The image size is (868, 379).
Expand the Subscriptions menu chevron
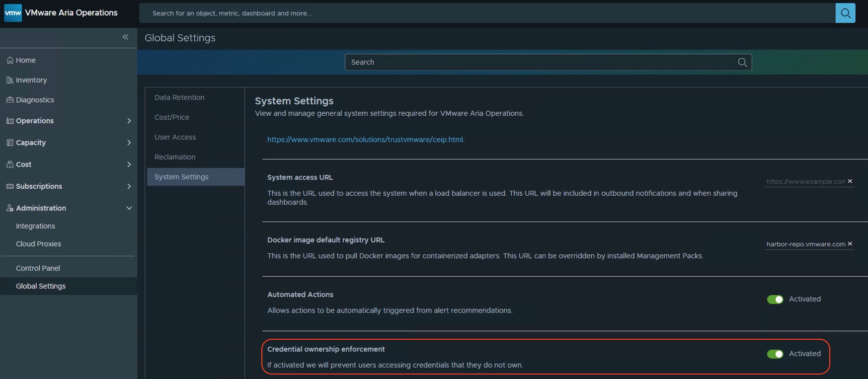(x=129, y=186)
